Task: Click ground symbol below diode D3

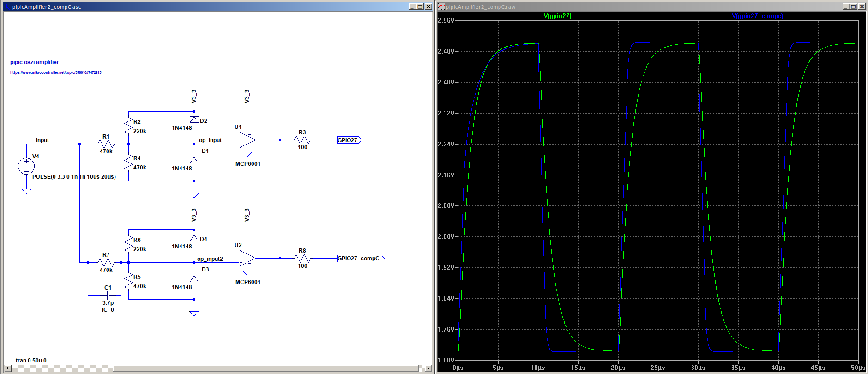Action: pyautogui.click(x=194, y=314)
